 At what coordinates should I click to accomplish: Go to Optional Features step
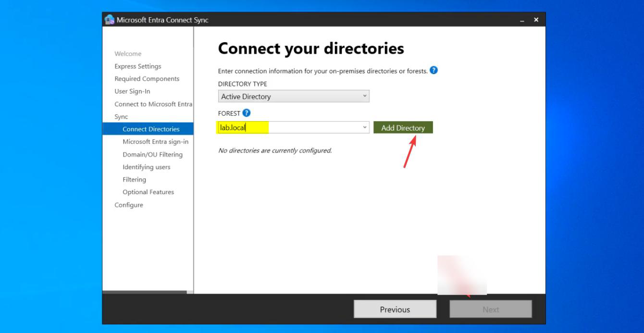coord(149,192)
